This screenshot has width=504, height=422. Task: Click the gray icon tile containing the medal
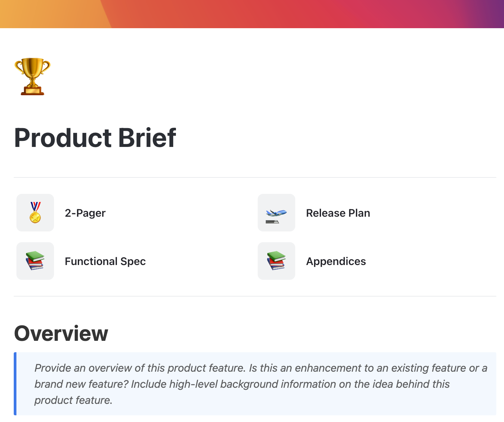click(x=35, y=212)
